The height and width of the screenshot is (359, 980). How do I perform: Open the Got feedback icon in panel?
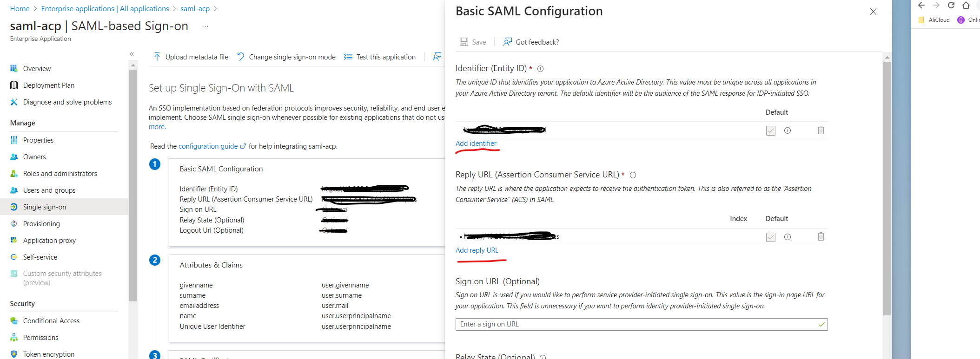pyautogui.click(x=508, y=42)
